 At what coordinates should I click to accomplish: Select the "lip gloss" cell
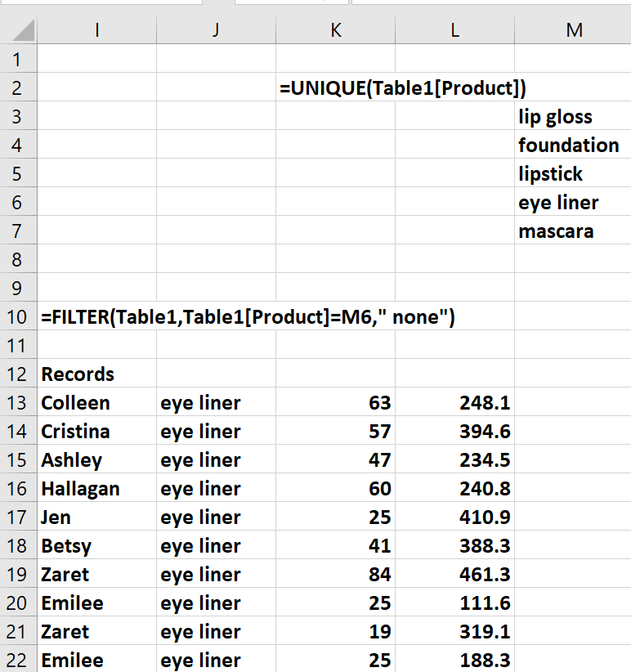point(571,117)
